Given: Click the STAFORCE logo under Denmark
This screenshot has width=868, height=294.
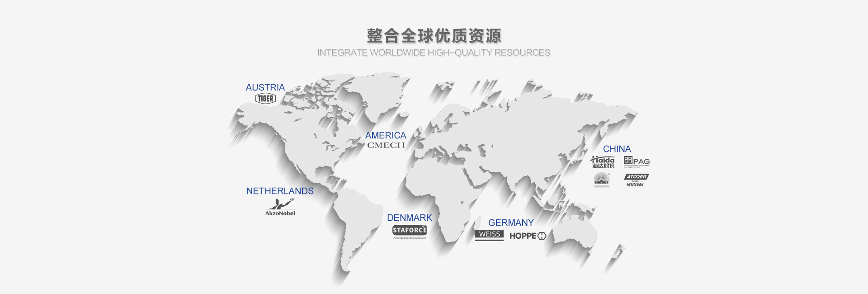Looking at the screenshot, I should (409, 231).
